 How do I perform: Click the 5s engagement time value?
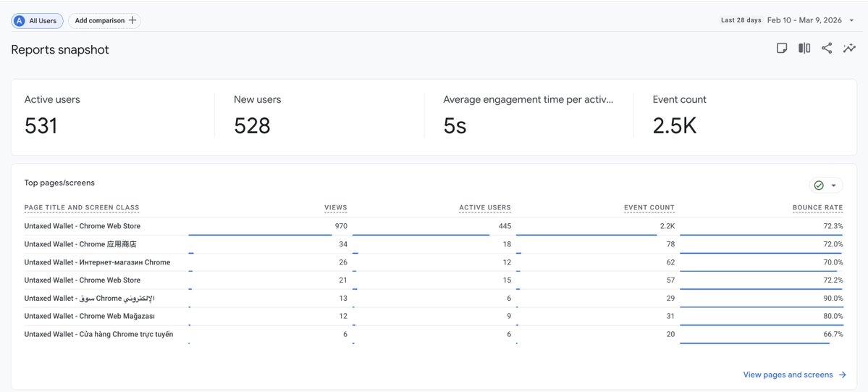[x=455, y=126]
